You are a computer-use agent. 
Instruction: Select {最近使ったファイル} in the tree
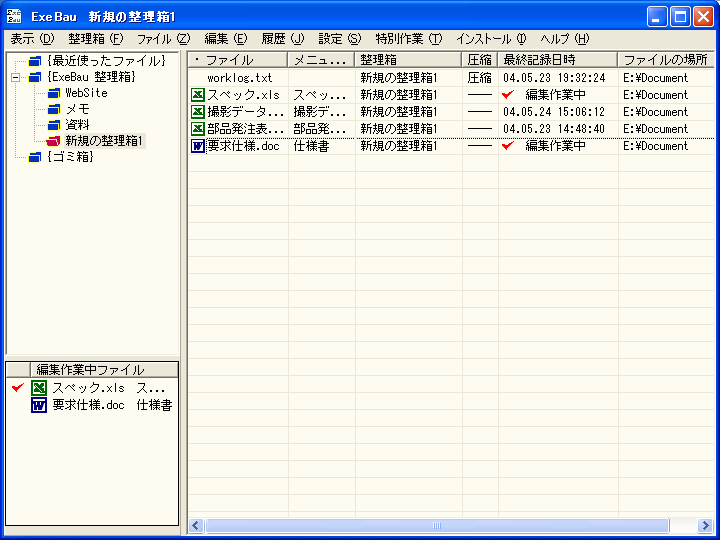pos(106,61)
